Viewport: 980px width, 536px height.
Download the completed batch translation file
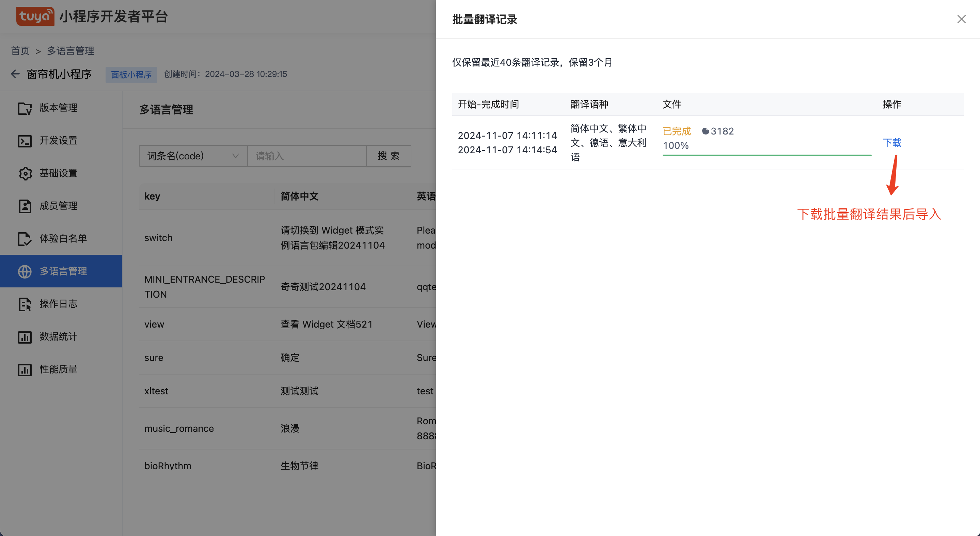coord(892,143)
